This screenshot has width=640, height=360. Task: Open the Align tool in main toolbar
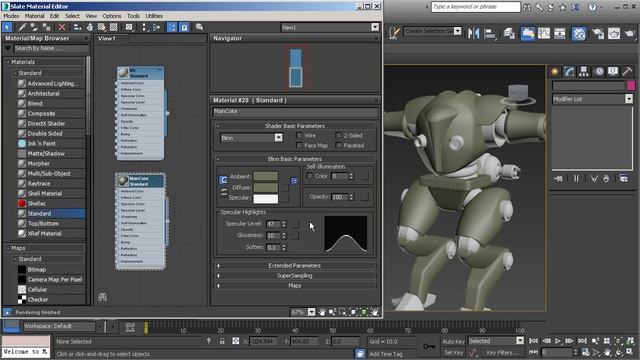(x=490, y=33)
